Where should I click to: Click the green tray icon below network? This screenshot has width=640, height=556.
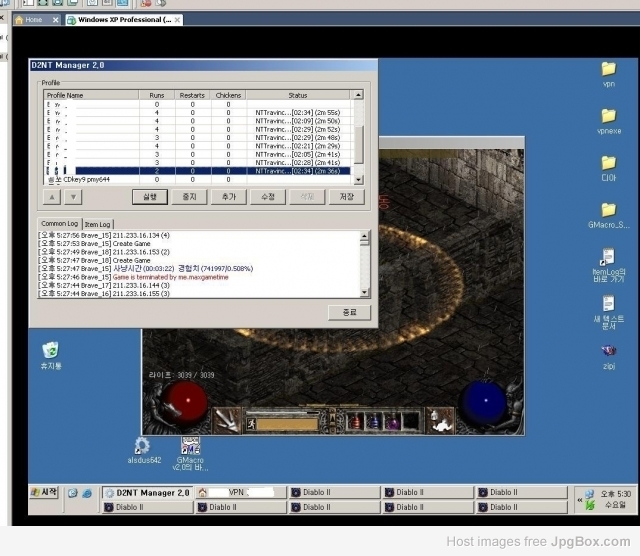coord(590,505)
